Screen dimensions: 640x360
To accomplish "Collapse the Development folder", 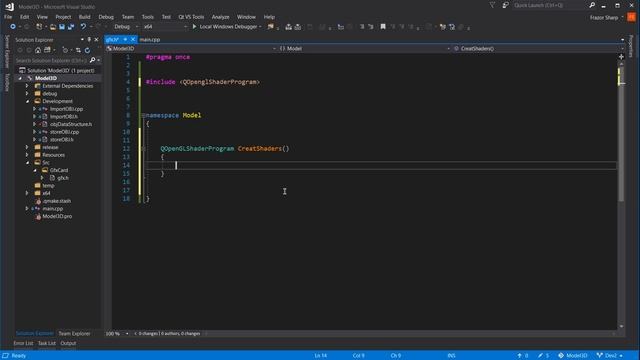I will point(27,101).
